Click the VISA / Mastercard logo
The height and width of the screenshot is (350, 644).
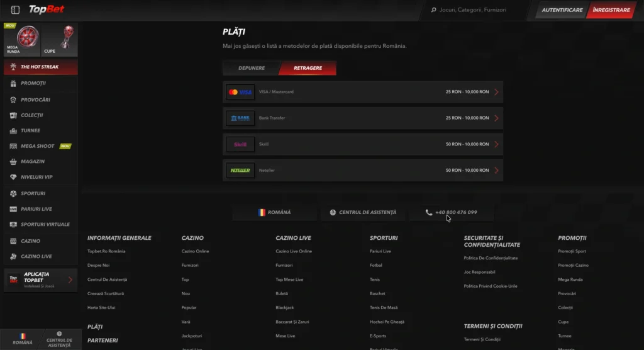point(240,92)
